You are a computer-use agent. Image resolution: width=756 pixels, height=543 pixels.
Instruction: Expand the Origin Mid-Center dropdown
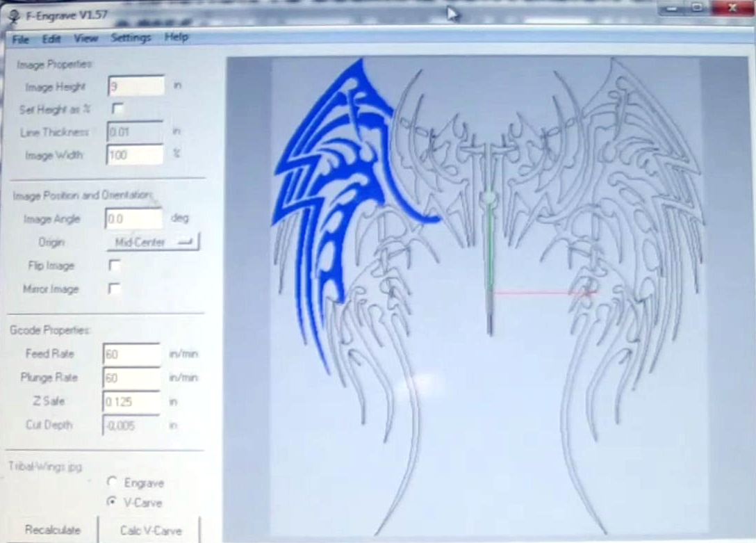tap(152, 242)
